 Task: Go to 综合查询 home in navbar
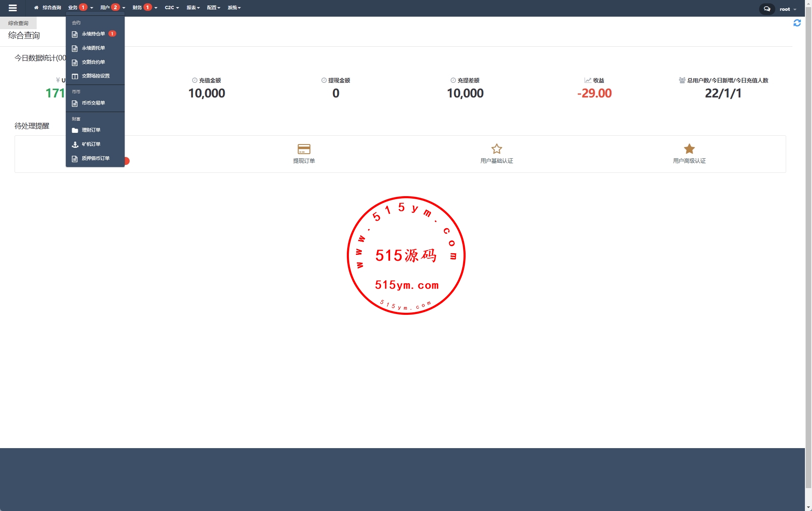(x=48, y=8)
